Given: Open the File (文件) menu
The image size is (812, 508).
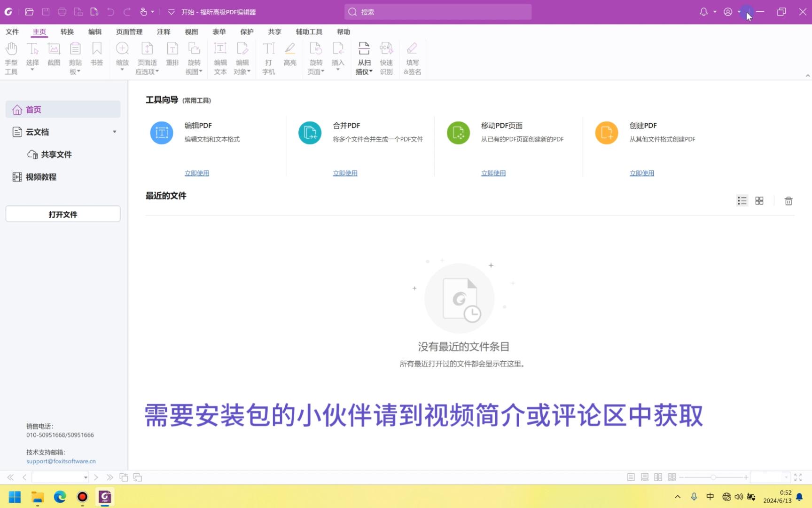Looking at the screenshot, I should 12,32.
